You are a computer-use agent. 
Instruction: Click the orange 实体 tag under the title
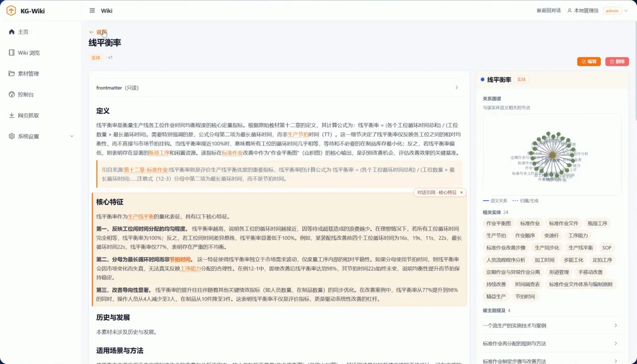pyautogui.click(x=96, y=58)
